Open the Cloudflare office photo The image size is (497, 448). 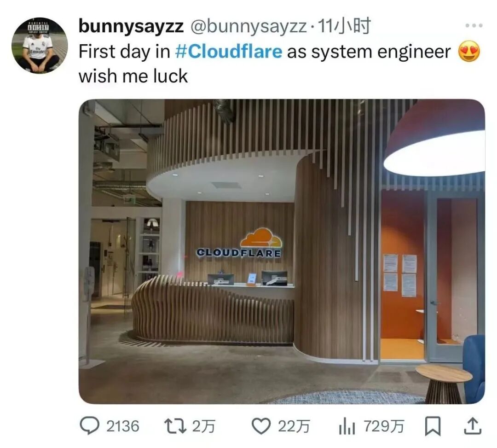(282, 251)
